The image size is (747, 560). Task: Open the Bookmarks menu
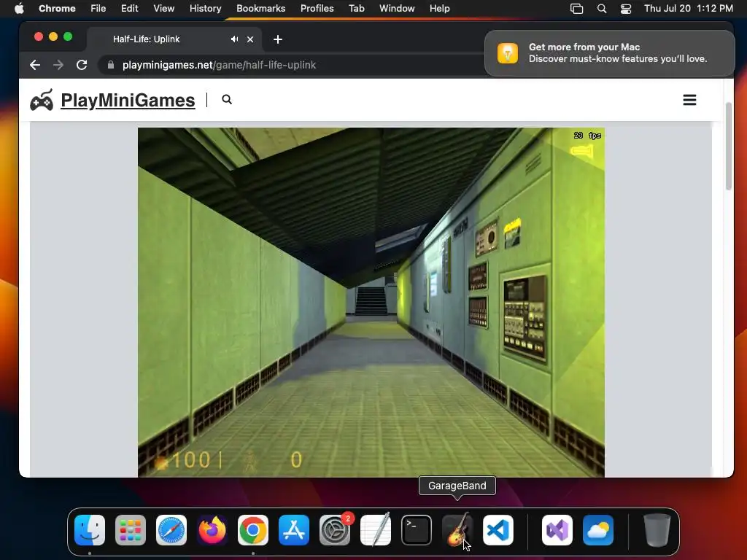coord(261,9)
